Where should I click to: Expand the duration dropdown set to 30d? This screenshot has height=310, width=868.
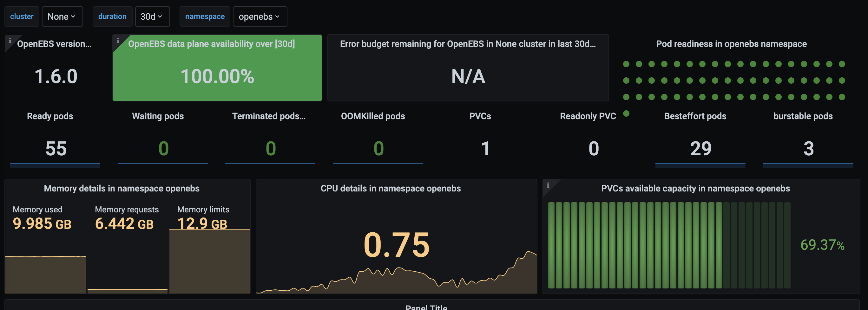(152, 16)
